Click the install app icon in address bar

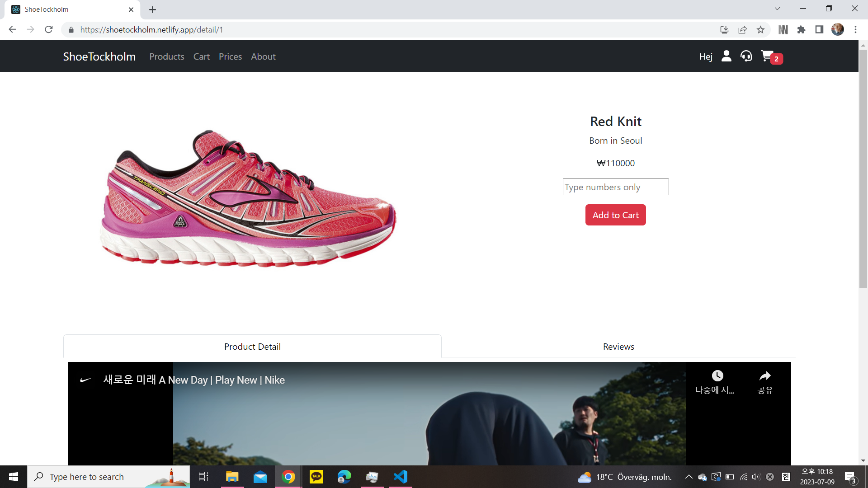click(724, 30)
